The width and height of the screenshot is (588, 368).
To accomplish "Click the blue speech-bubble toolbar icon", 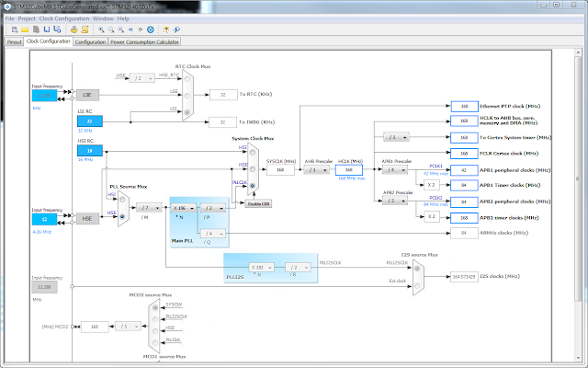I will pos(176,29).
